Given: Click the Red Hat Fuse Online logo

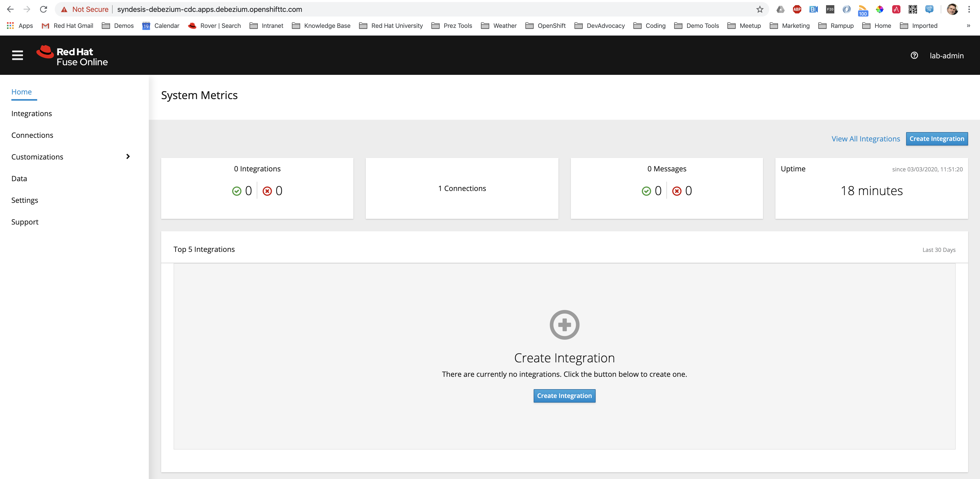Looking at the screenshot, I should click(72, 56).
